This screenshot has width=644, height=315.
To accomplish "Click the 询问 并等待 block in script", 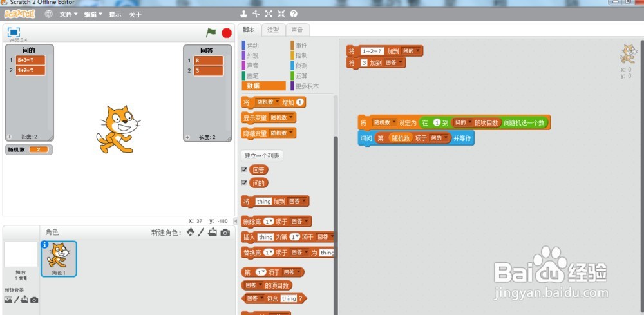I will pos(416,138).
